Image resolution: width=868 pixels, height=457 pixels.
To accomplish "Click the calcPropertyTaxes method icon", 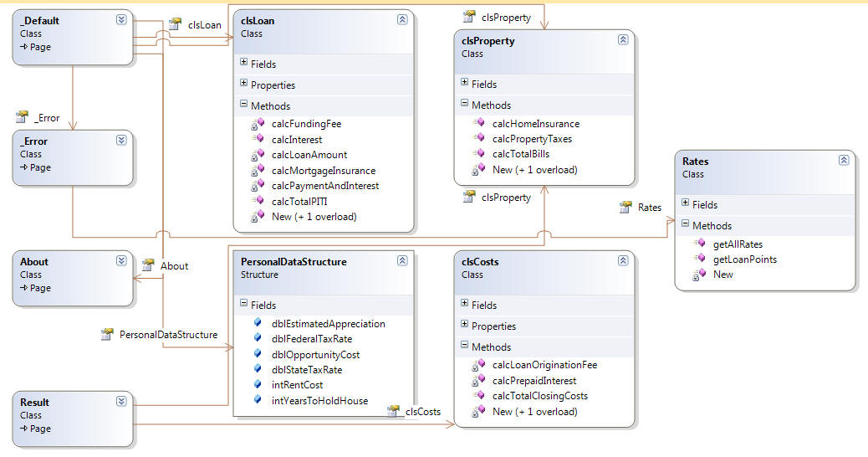I will 479,138.
